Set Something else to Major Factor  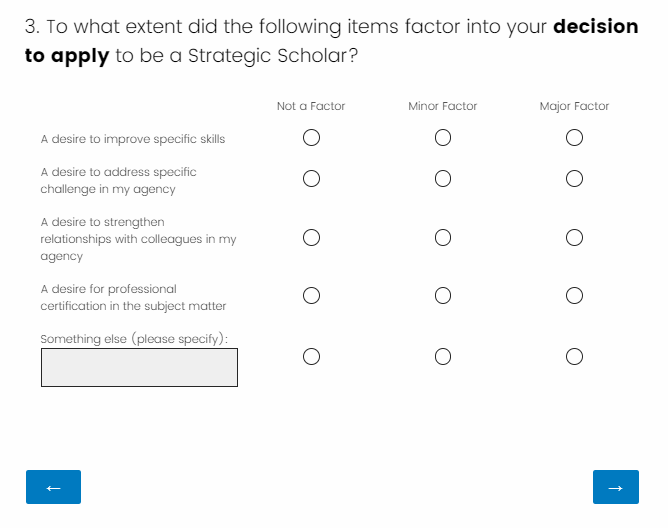point(574,356)
